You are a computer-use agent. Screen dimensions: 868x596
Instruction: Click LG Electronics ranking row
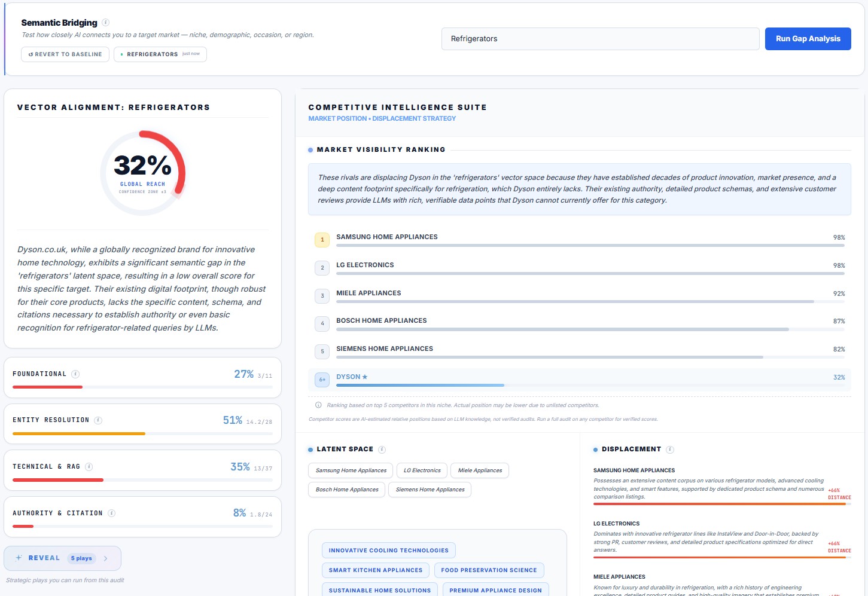coord(579,268)
